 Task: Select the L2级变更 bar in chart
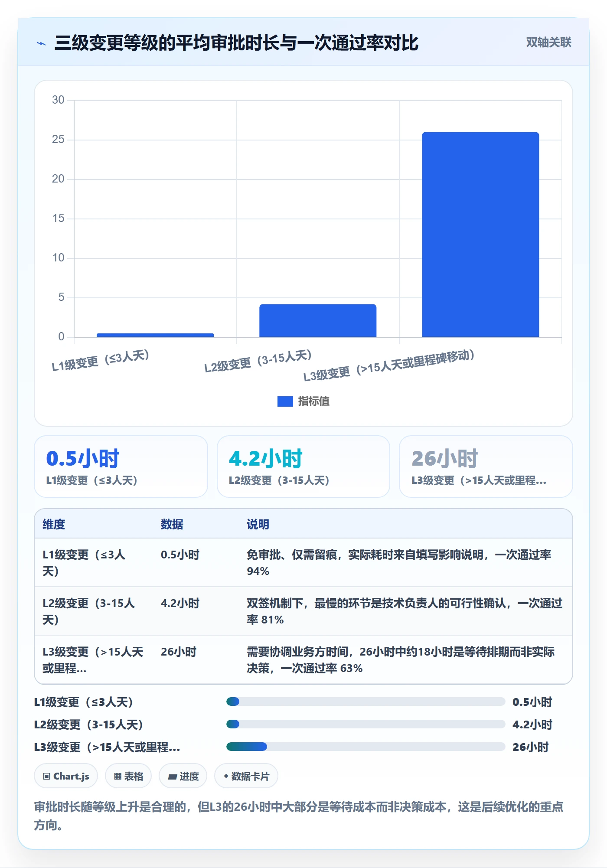(318, 320)
